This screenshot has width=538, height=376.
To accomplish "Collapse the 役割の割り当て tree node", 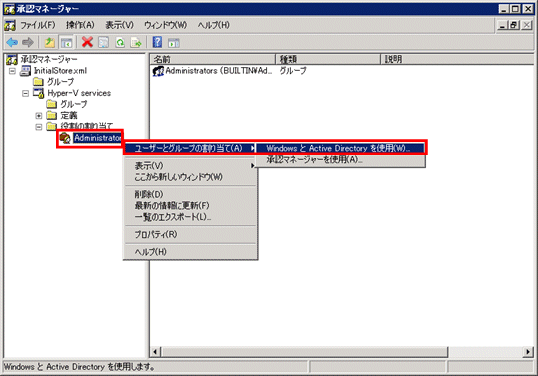I will 39,127.
